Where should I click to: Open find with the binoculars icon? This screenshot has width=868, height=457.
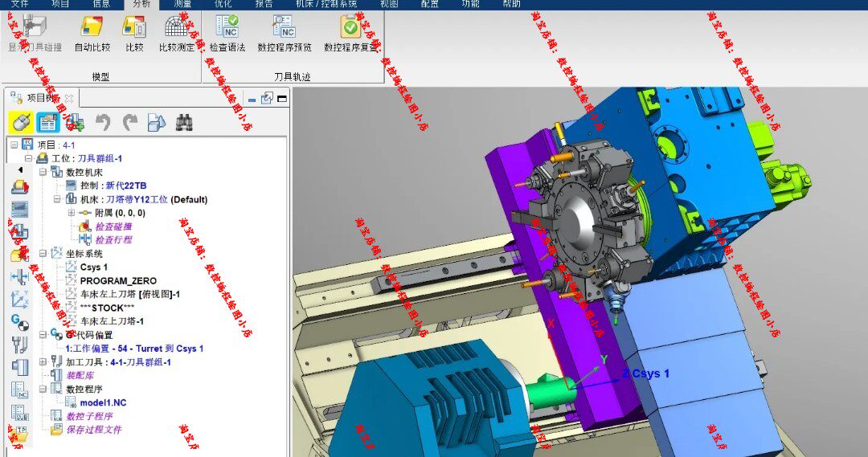pyautogui.click(x=184, y=122)
